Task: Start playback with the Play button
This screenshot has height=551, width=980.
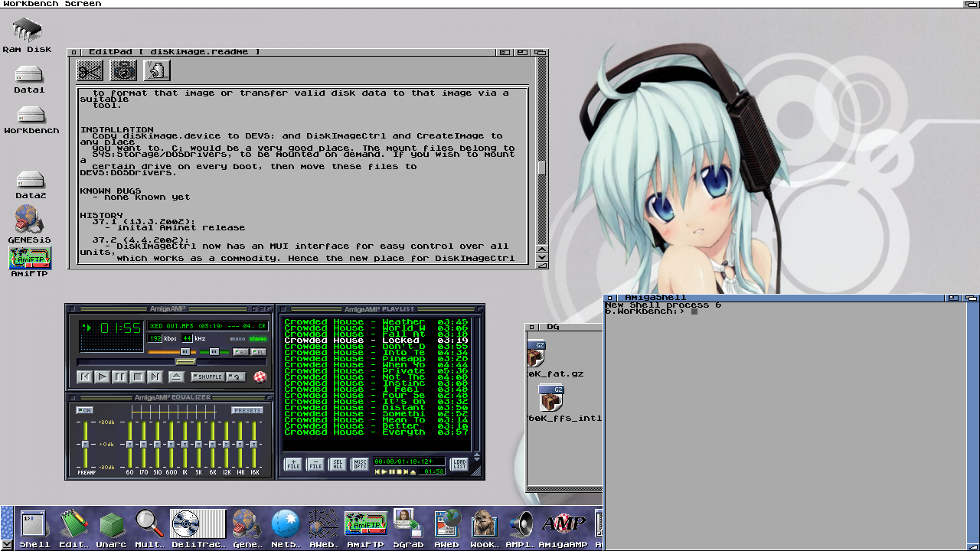Action: [103, 377]
